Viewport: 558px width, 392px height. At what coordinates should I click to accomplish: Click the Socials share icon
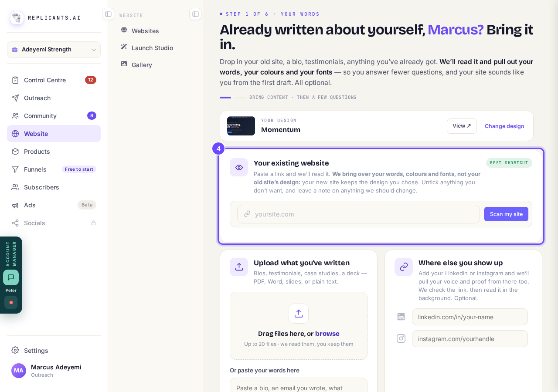[15, 223]
